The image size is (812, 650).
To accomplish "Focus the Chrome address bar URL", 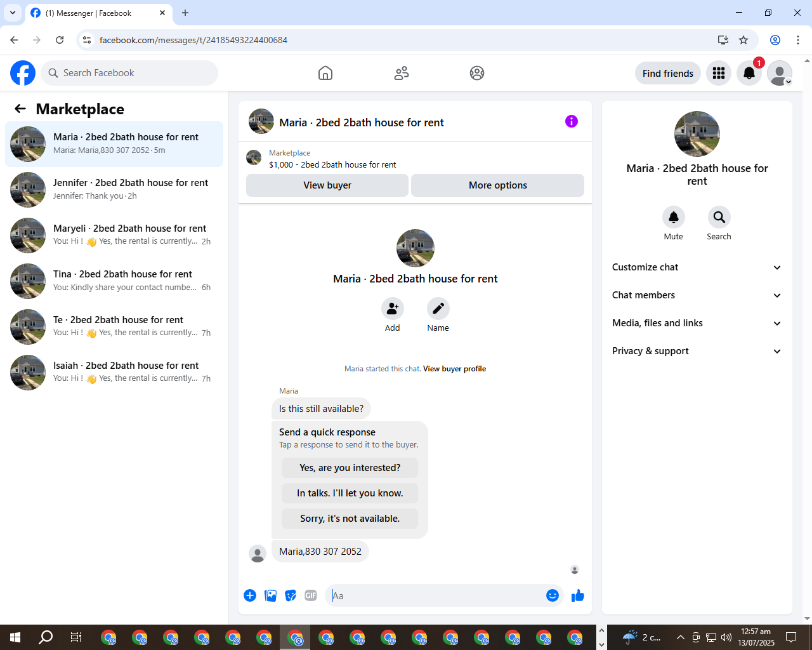I will 193,40.
